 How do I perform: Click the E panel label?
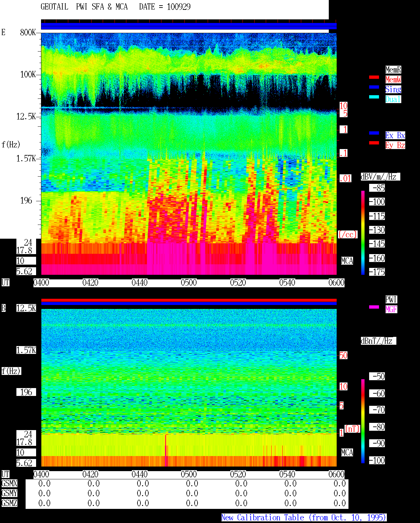point(4,32)
